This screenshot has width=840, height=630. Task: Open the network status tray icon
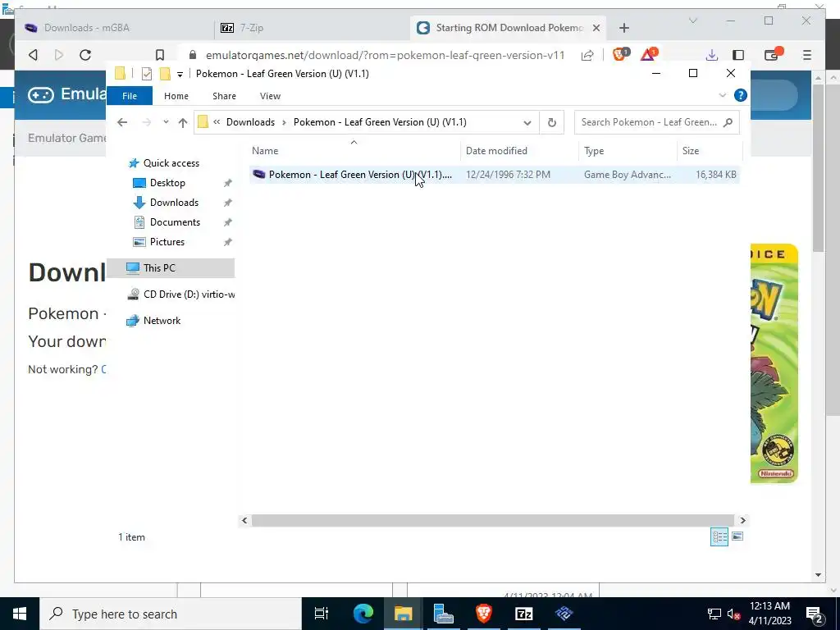[714, 614]
